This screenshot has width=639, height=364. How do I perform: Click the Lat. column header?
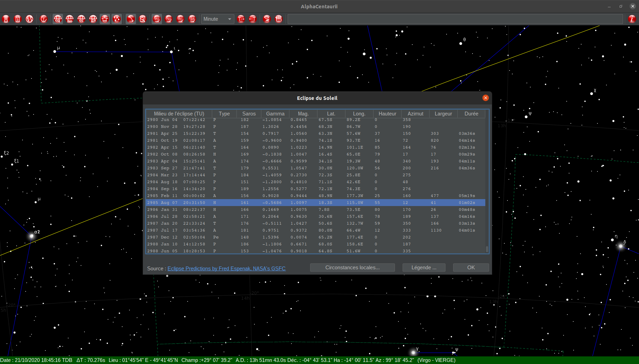(331, 114)
